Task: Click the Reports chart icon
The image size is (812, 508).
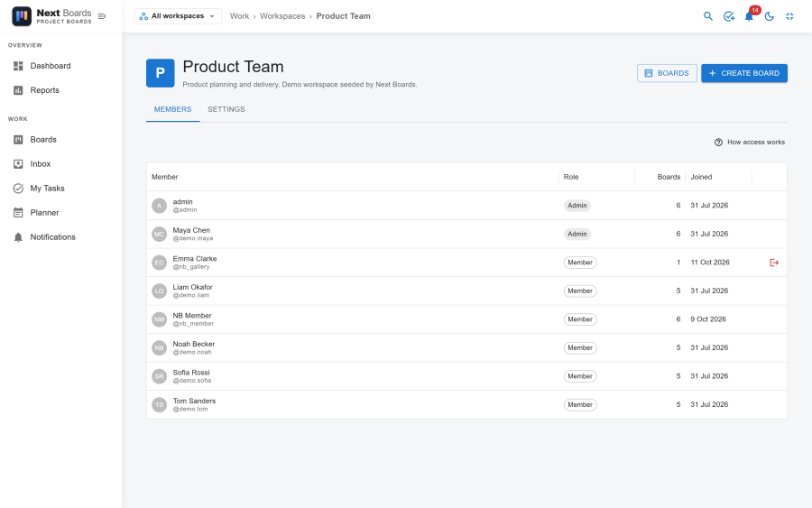Action: pos(18,90)
